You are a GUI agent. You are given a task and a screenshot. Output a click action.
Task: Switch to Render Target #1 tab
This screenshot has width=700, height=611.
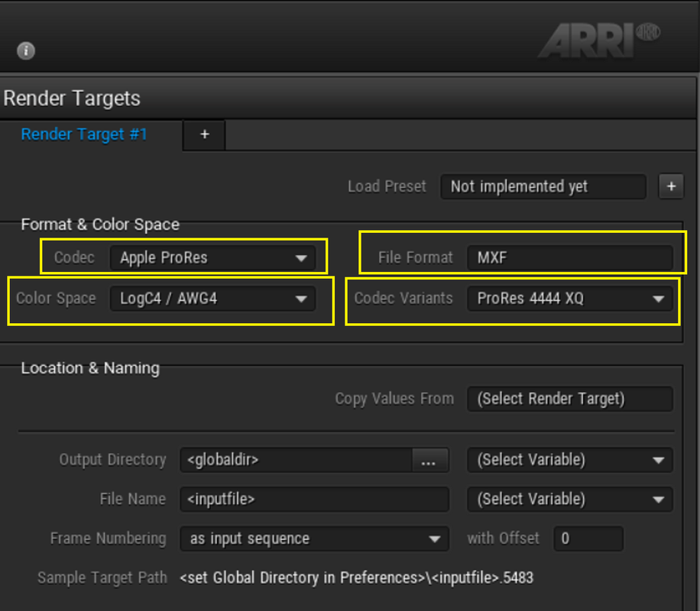(84, 134)
